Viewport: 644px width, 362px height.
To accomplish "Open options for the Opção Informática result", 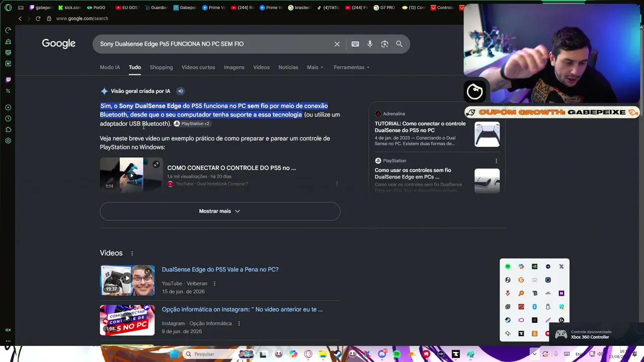I will click(239, 323).
